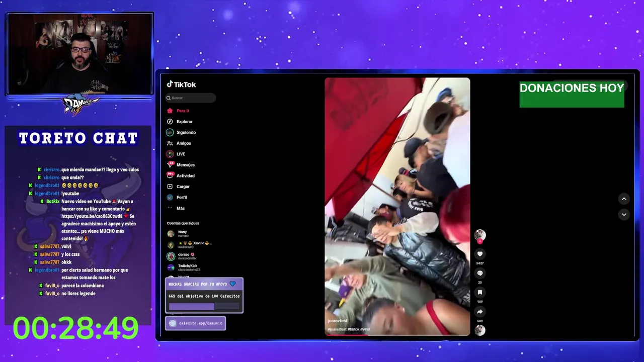644x362 pixels.
Task: Open juarezfest creator name on video
Action: coord(338,321)
